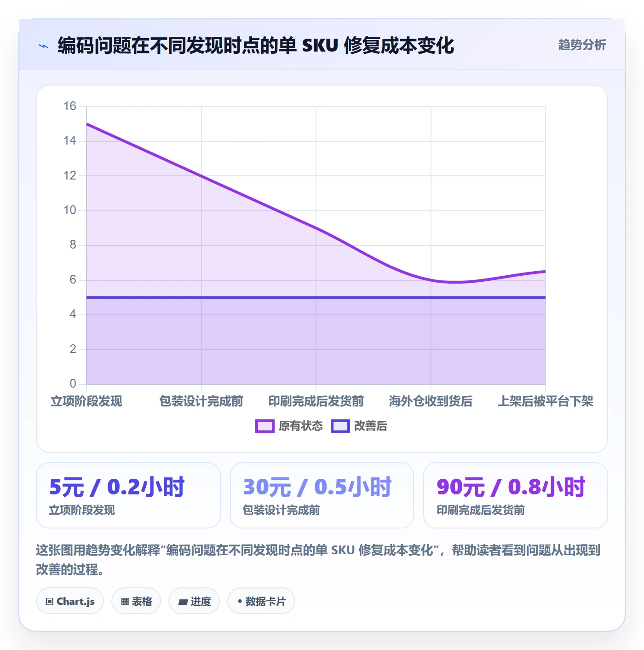
Task: Click the lightning bolt icon beside the title
Action: pyautogui.click(x=44, y=46)
